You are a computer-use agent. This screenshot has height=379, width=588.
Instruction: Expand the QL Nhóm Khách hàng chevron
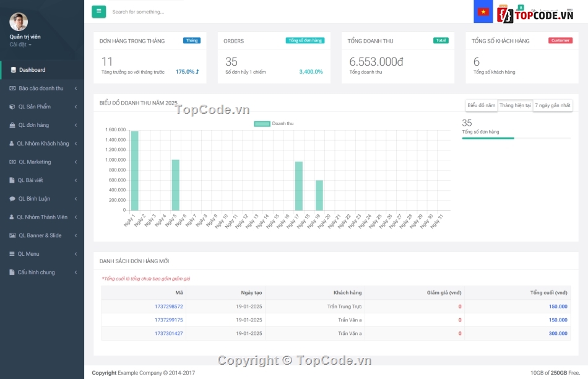coord(76,143)
